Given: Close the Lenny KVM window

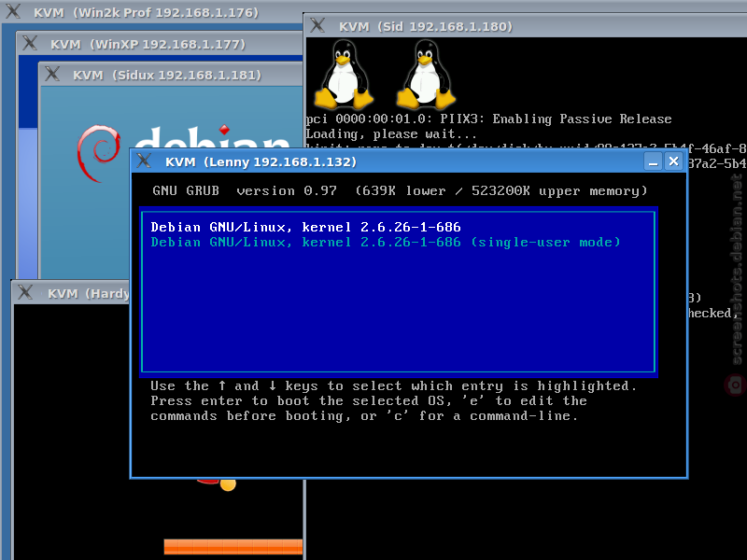Looking at the screenshot, I should click(x=673, y=161).
